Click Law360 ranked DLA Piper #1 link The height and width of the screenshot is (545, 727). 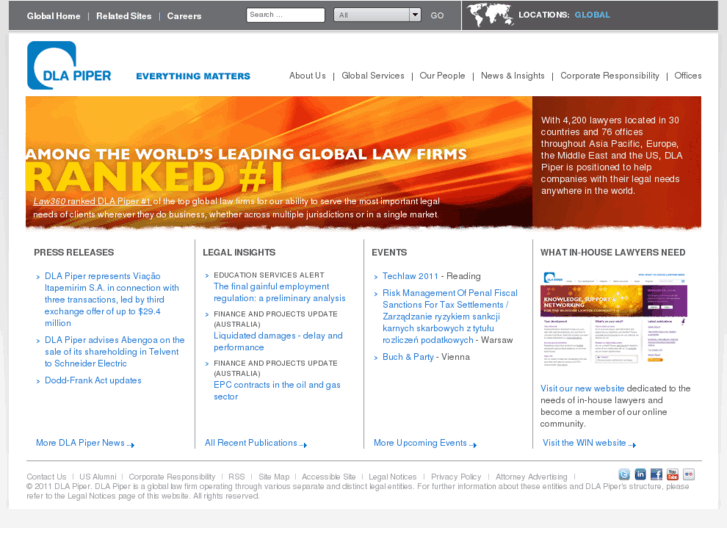coord(92,201)
